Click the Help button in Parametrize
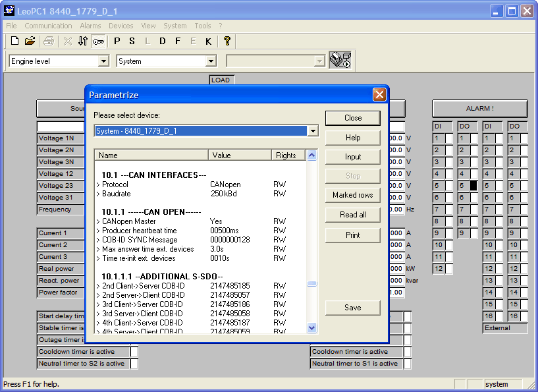Image resolution: width=538 pixels, height=392 pixels. point(353,138)
